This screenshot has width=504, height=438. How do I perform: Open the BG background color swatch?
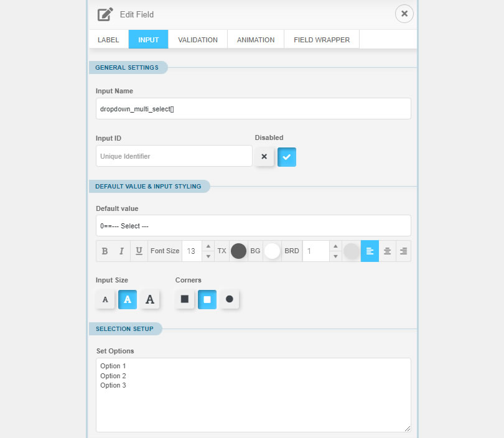(272, 251)
